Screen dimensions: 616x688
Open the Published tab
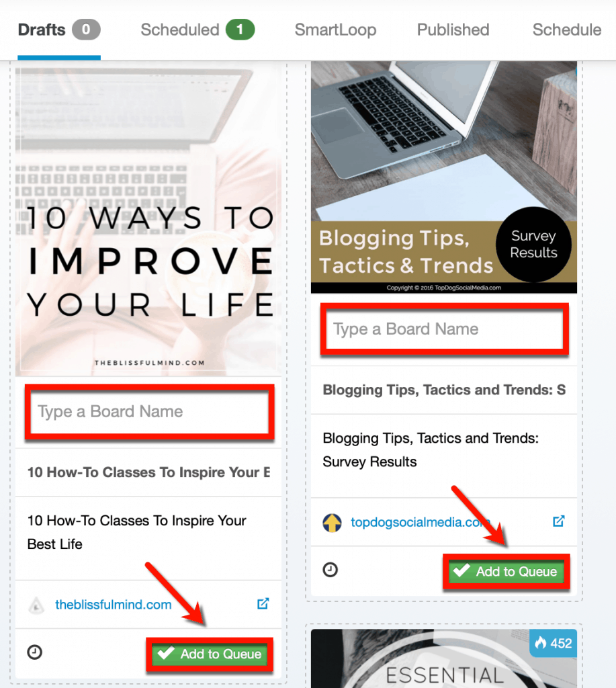pyautogui.click(x=453, y=30)
